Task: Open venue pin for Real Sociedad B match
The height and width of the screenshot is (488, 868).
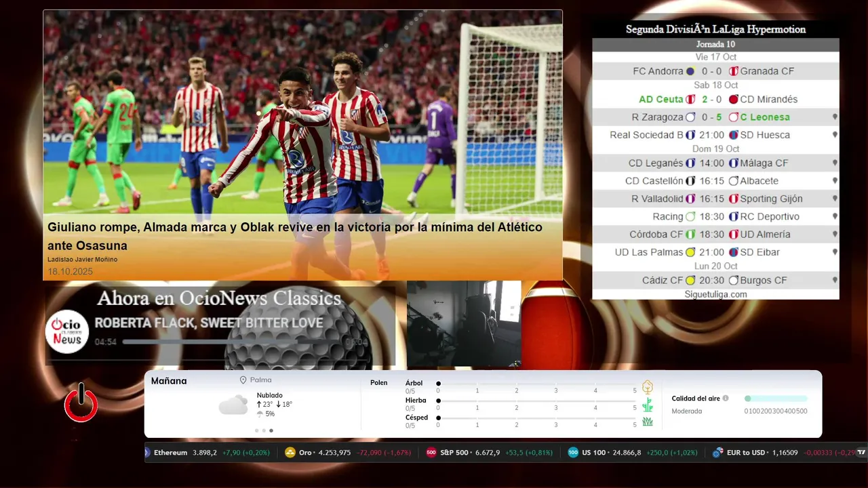Action: (835, 135)
